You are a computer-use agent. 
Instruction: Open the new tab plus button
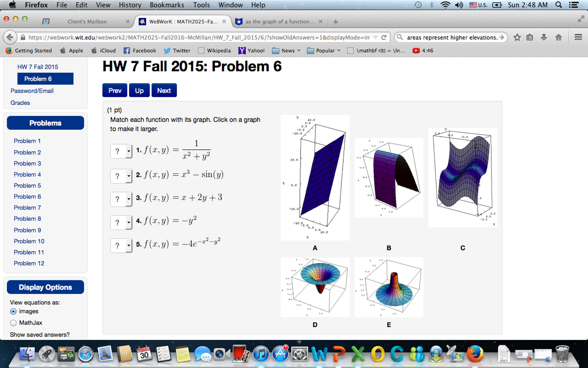pos(335,22)
